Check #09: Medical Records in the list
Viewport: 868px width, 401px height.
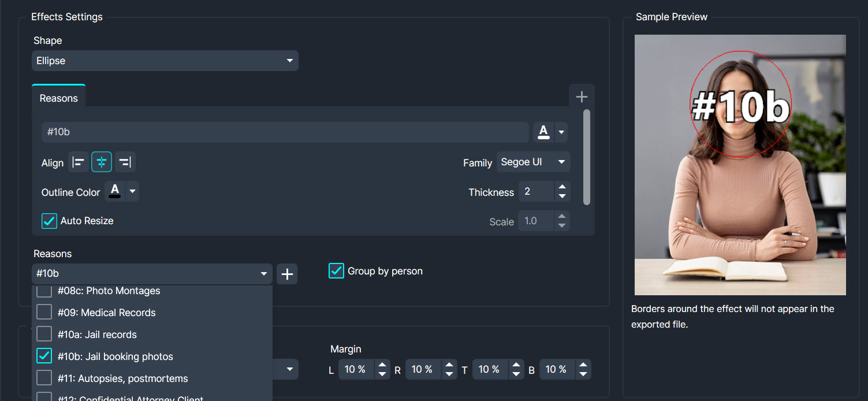click(44, 312)
